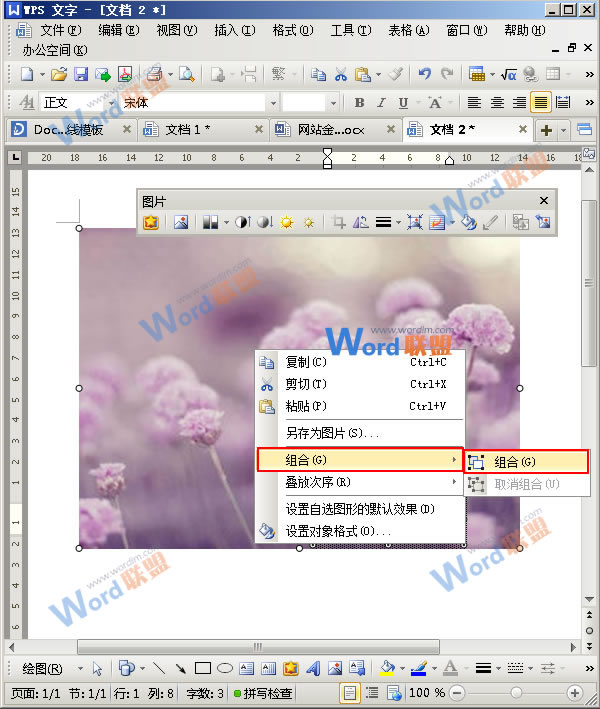Click zoom slider handle
The image size is (600, 709).
[x=516, y=693]
